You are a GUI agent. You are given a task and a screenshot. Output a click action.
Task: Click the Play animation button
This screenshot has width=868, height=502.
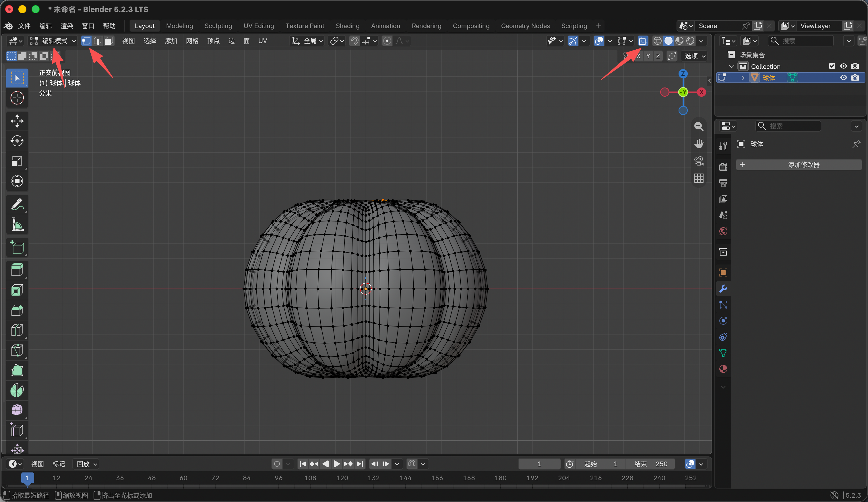(336, 464)
